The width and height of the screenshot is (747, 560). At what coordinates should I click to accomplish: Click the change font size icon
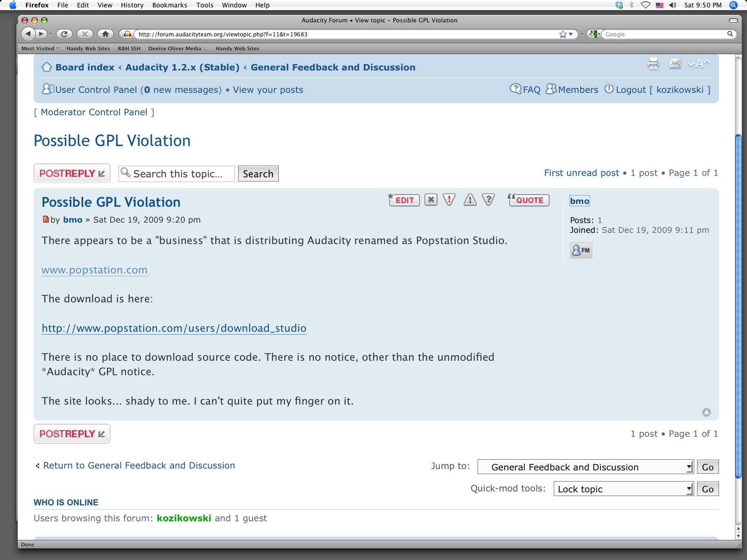click(699, 63)
